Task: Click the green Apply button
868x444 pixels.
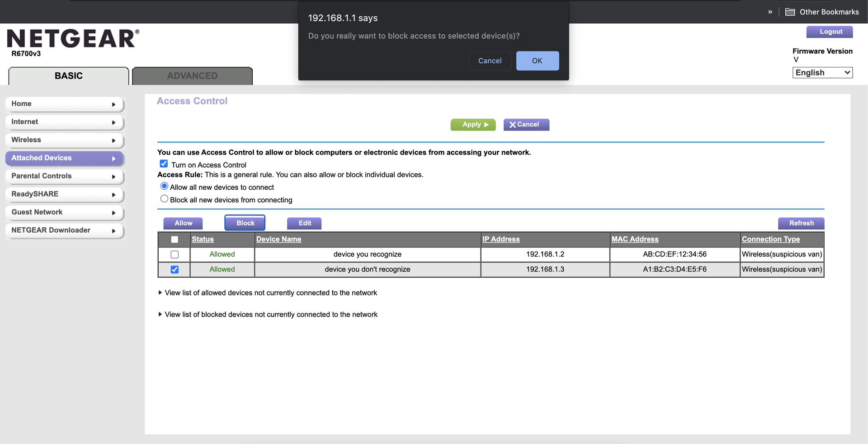Action: pos(473,125)
